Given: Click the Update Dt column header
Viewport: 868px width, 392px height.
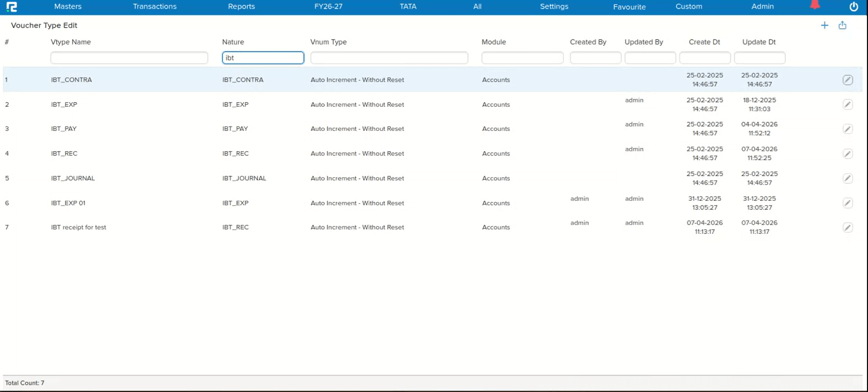Looking at the screenshot, I should (x=758, y=42).
